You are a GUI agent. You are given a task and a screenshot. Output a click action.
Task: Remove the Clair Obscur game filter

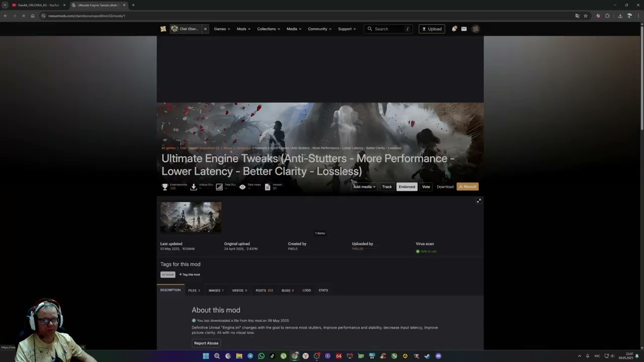(x=205, y=29)
